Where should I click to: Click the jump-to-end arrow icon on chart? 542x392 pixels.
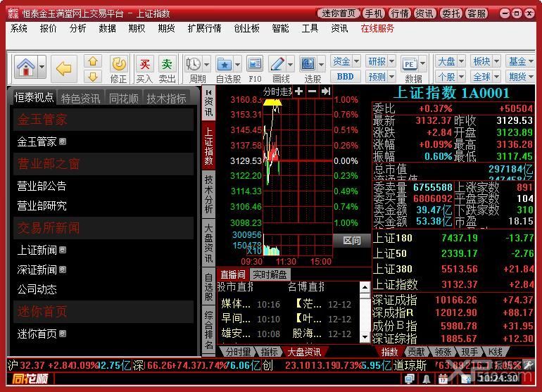click(x=326, y=91)
